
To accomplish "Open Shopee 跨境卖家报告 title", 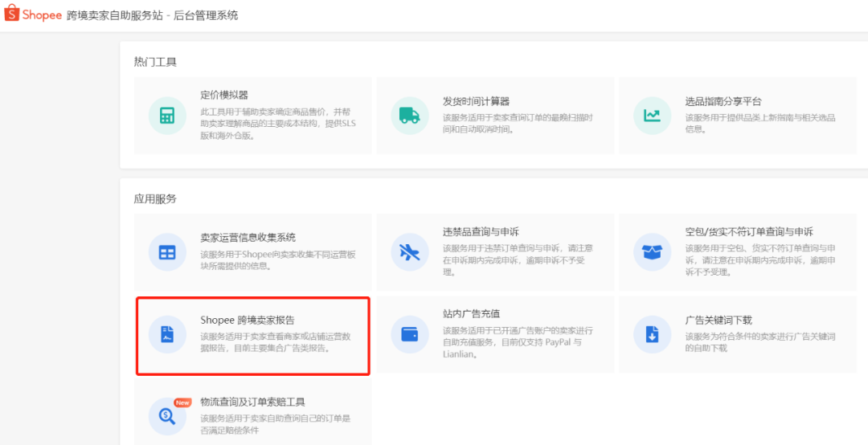I will pyautogui.click(x=248, y=320).
